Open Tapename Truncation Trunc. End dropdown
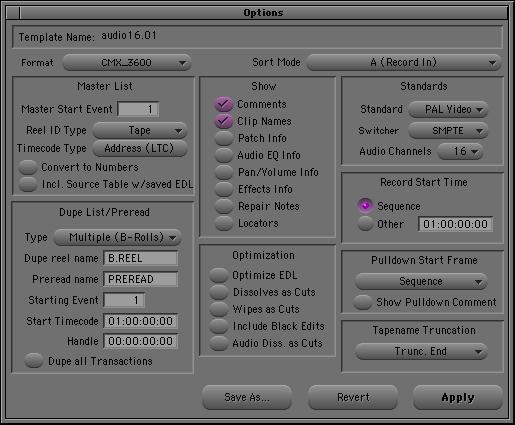515x425 pixels. point(421,351)
